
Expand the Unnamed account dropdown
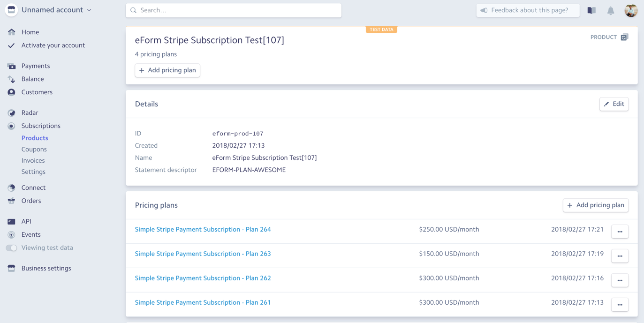pyautogui.click(x=56, y=10)
